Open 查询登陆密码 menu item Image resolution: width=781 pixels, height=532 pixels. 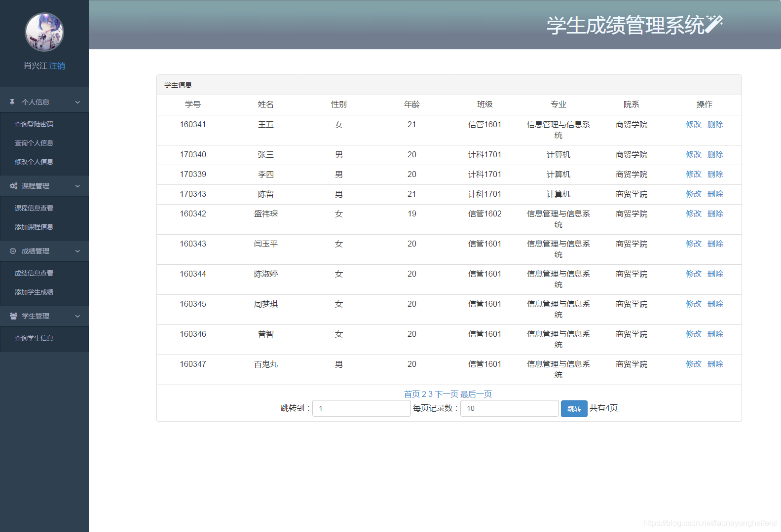coord(34,124)
